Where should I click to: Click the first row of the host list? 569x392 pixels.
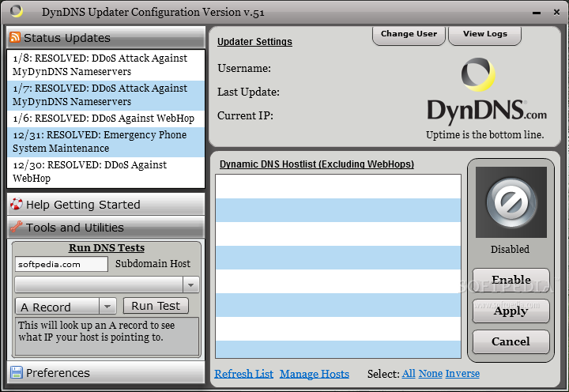338,187
